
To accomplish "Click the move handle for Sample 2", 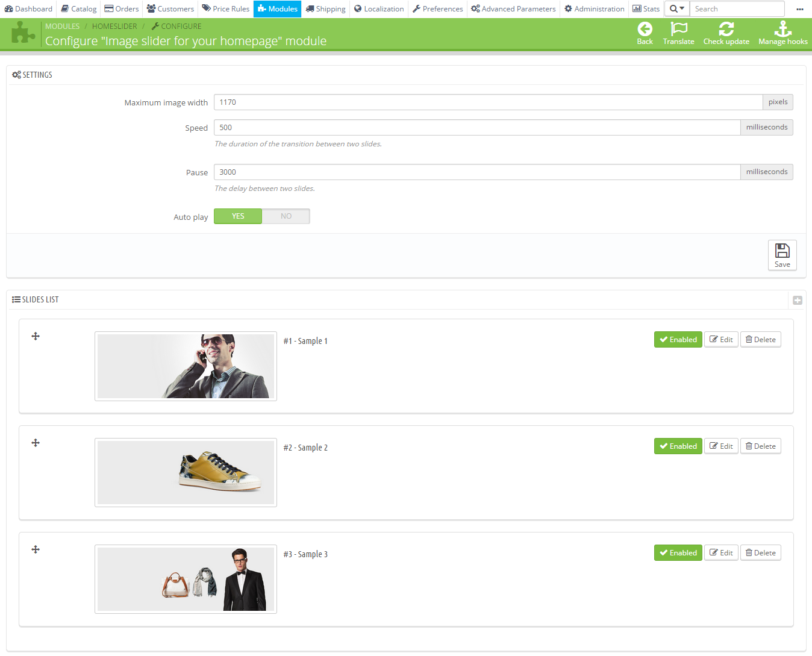I will [x=36, y=443].
